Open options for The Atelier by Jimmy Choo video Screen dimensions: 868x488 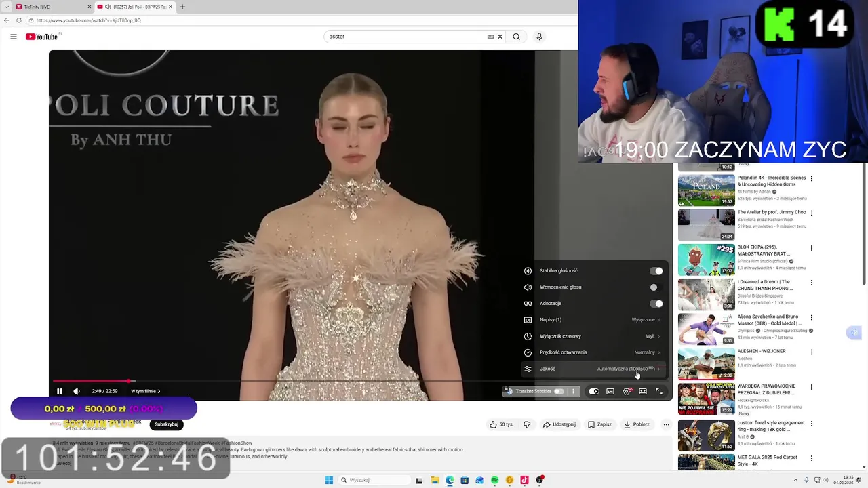pos(812,213)
